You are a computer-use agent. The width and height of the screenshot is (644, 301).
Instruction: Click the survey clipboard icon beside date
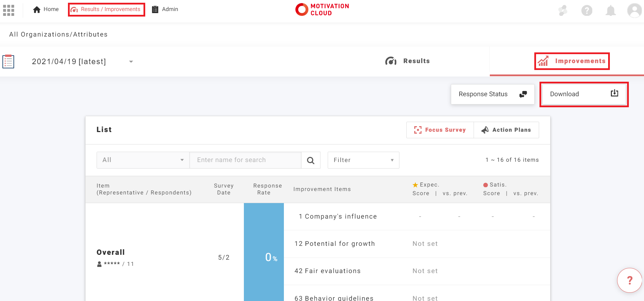(x=8, y=61)
